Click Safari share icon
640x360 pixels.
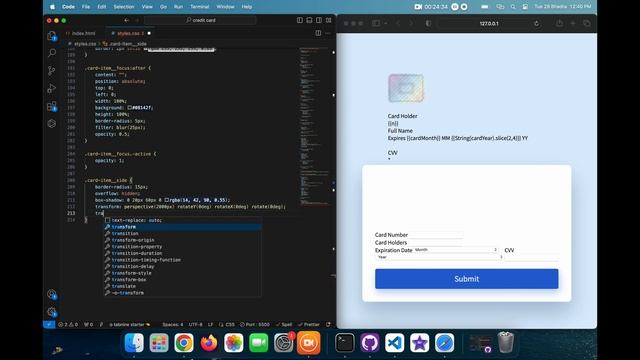click(x=559, y=23)
